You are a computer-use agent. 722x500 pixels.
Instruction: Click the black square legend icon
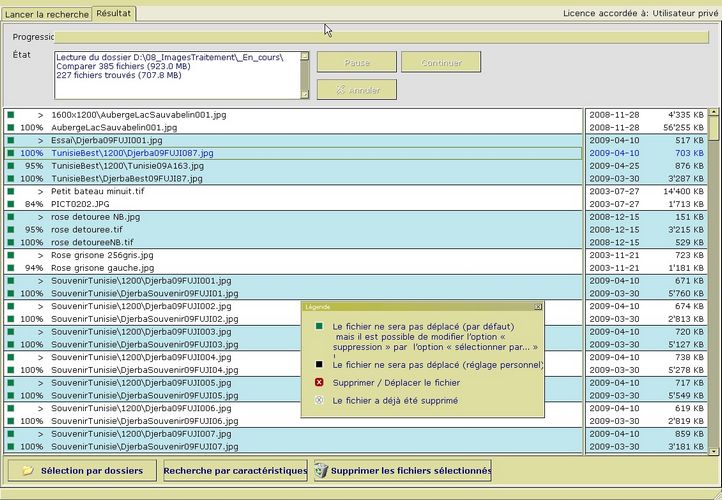point(319,364)
